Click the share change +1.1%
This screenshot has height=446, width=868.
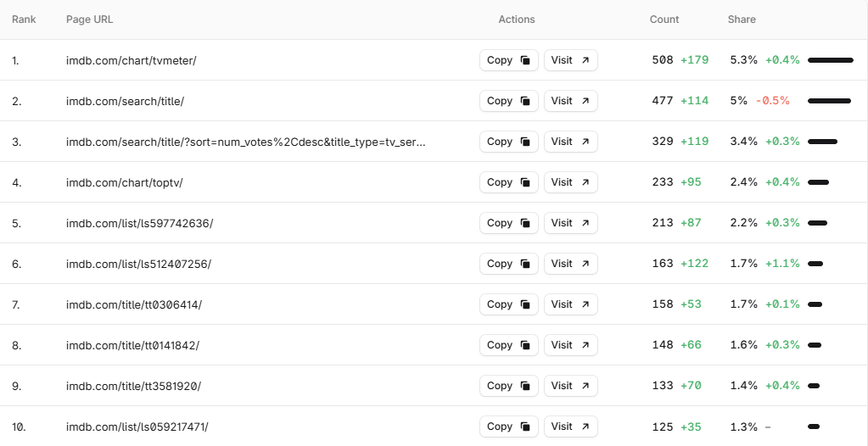point(782,264)
